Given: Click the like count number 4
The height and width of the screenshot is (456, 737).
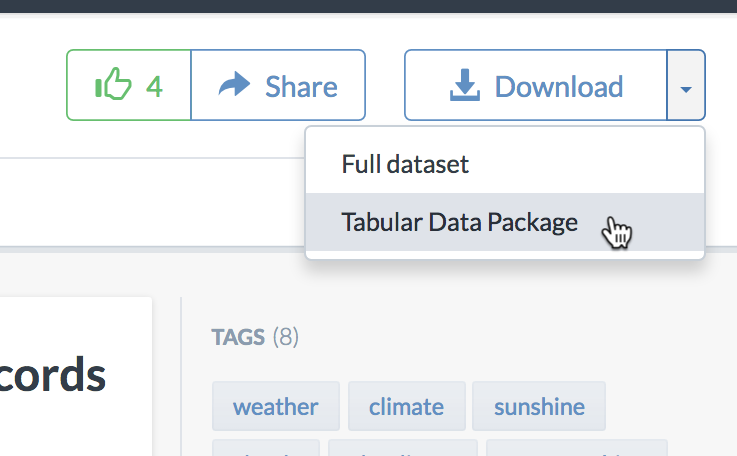Looking at the screenshot, I should point(154,87).
